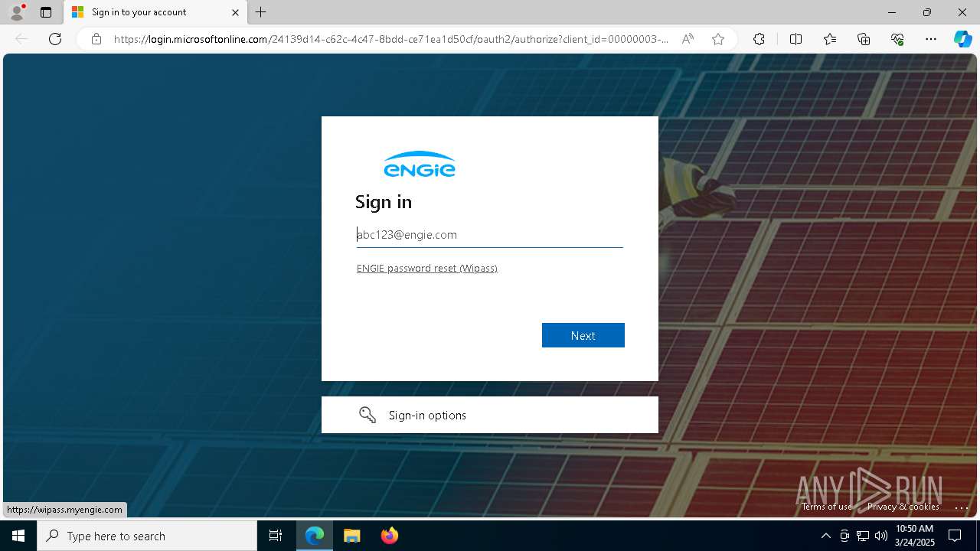The height and width of the screenshot is (551, 980).
Task: Add this page to favorites star
Action: 718,39
